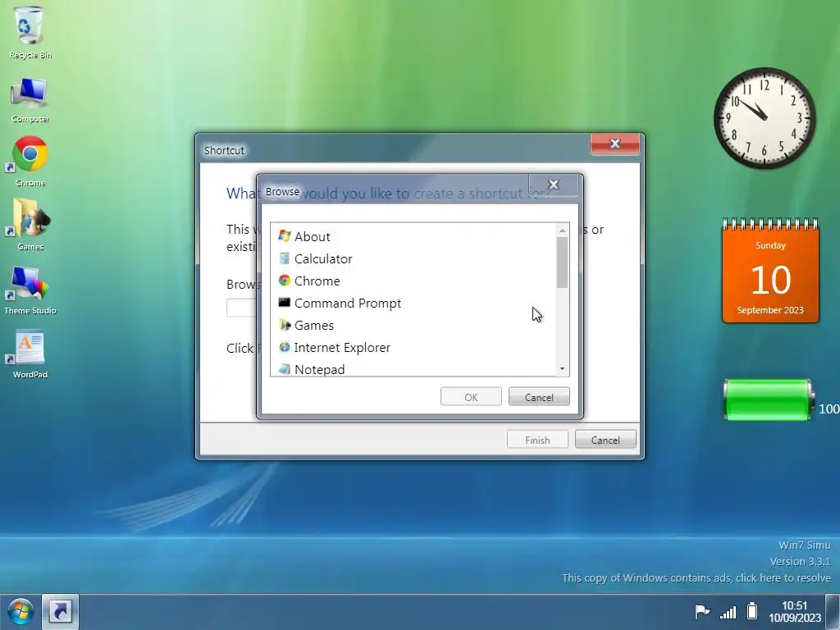
Task: Click the Browse list scroll up arrow
Action: 562,231
